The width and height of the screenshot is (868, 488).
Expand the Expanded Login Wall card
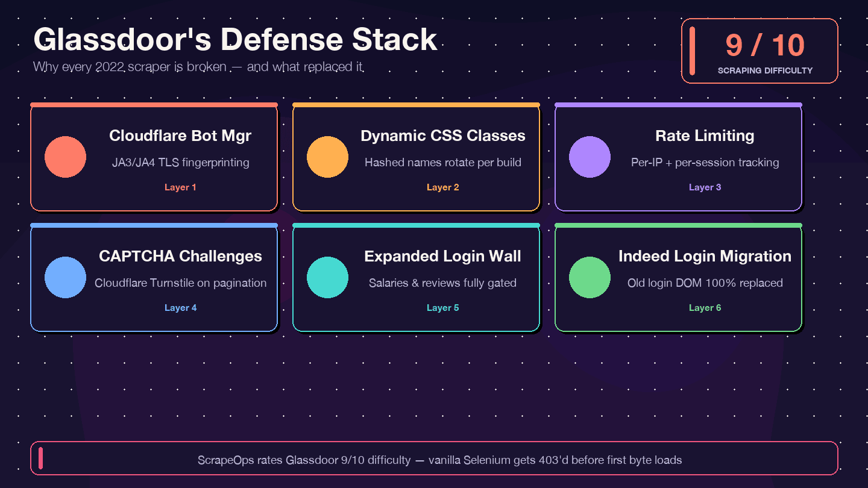416,278
